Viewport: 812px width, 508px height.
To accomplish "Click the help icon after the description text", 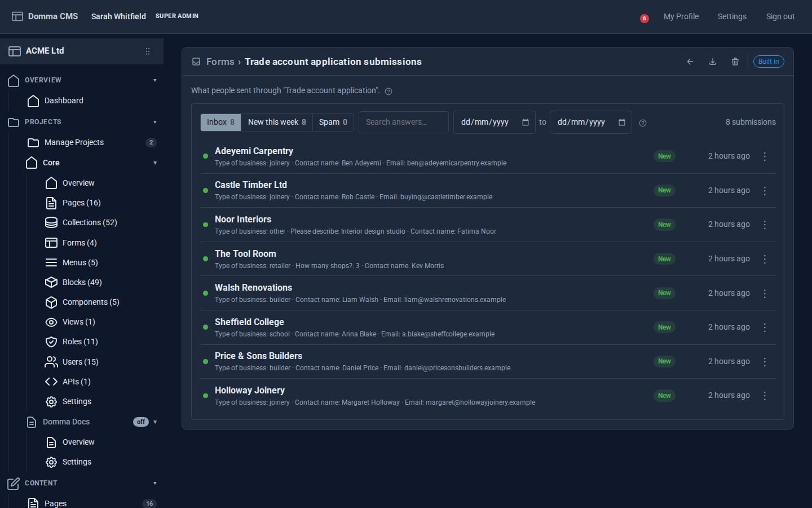I will 389,91.
